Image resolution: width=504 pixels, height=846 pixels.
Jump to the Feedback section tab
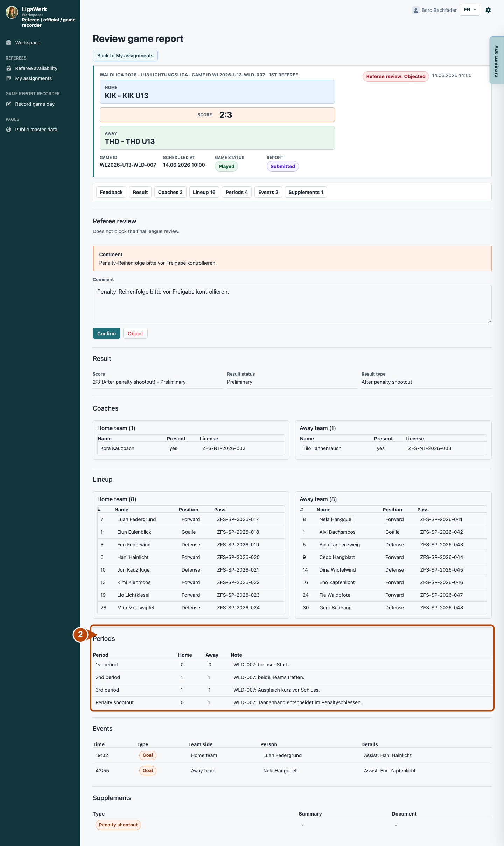[x=111, y=192]
